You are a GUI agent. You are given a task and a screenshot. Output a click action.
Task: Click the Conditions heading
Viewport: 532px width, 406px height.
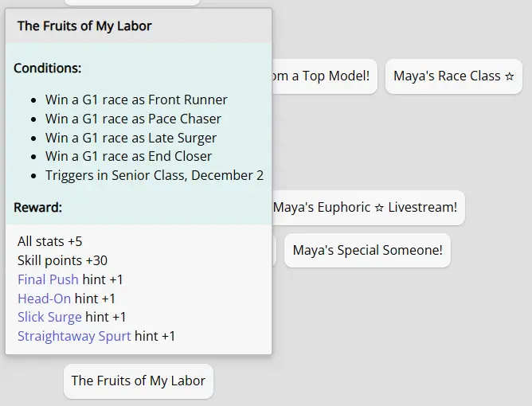click(x=48, y=68)
